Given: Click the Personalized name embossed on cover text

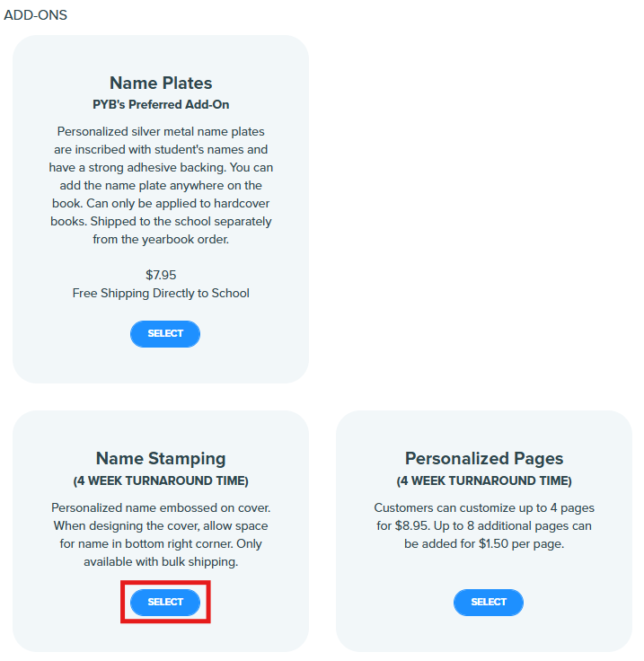Looking at the screenshot, I should coord(161,508).
